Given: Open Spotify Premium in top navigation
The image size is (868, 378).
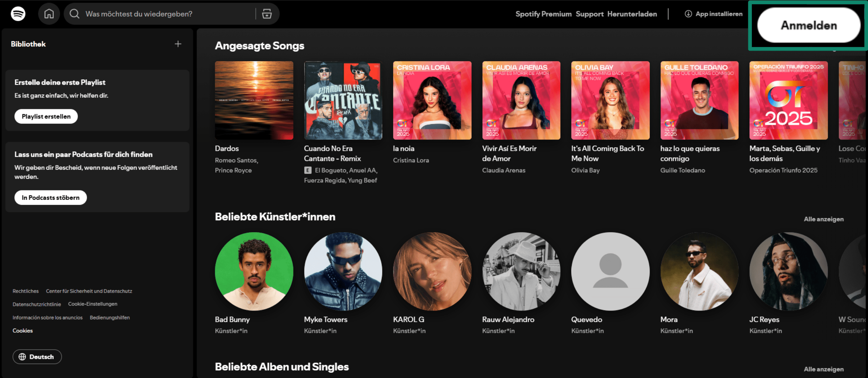Looking at the screenshot, I should (x=543, y=14).
